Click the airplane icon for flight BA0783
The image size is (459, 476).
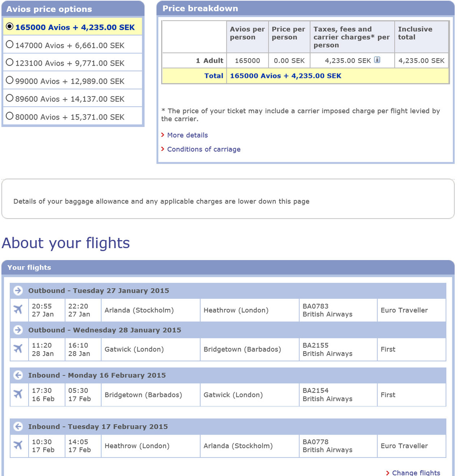18,310
